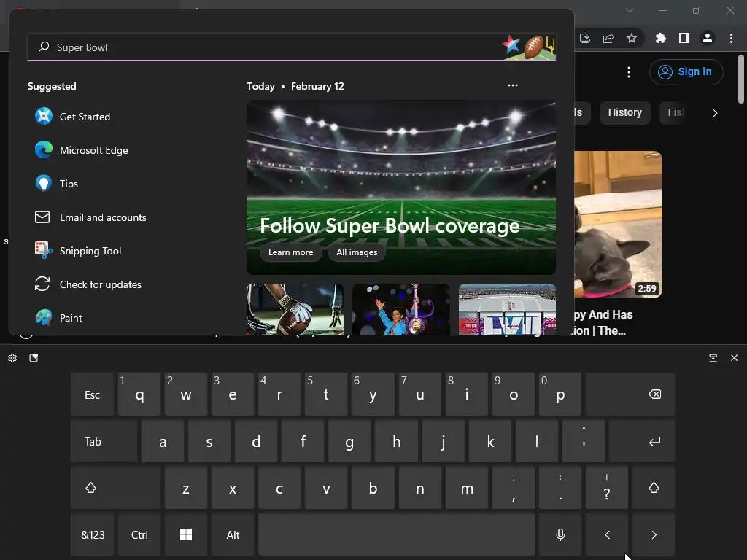The image size is (747, 560).
Task: Tap the Windows logo key
Action: tap(186, 534)
